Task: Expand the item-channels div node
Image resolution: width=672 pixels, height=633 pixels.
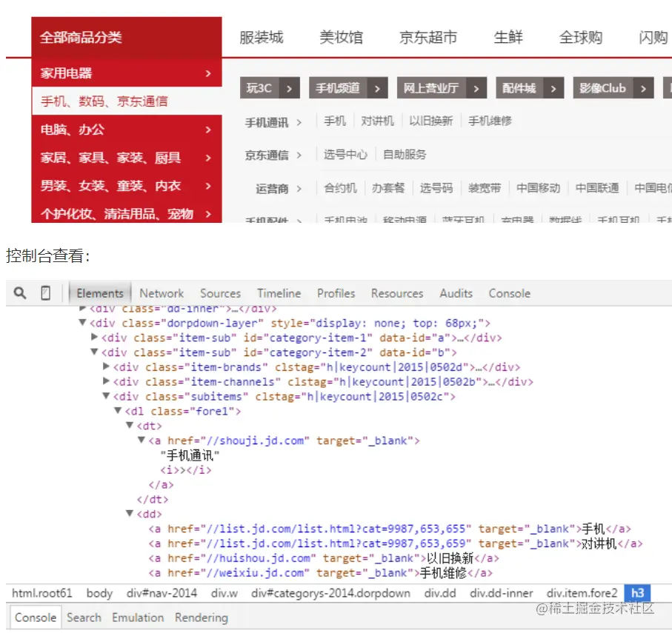Action: [106, 381]
